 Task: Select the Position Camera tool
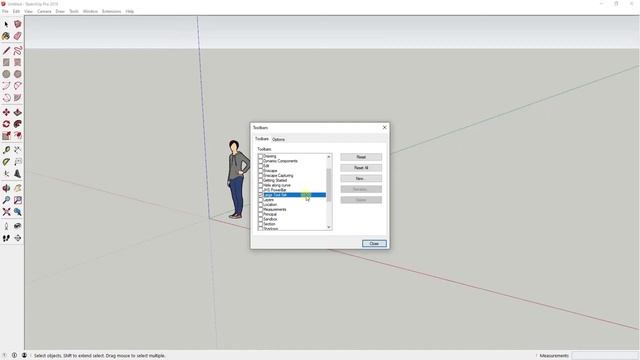pyautogui.click(x=6, y=226)
